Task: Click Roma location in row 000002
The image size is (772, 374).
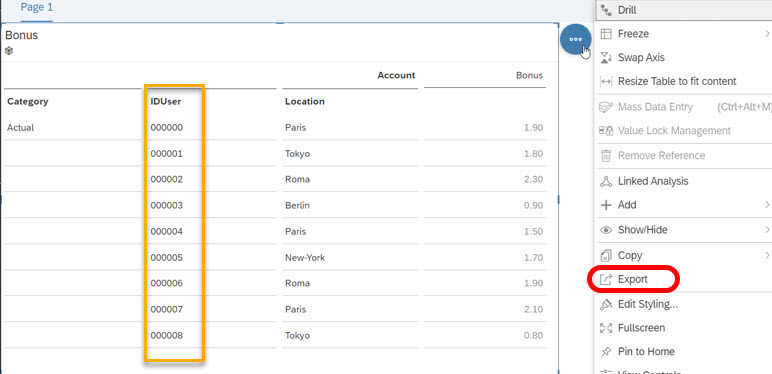Action: (x=297, y=179)
